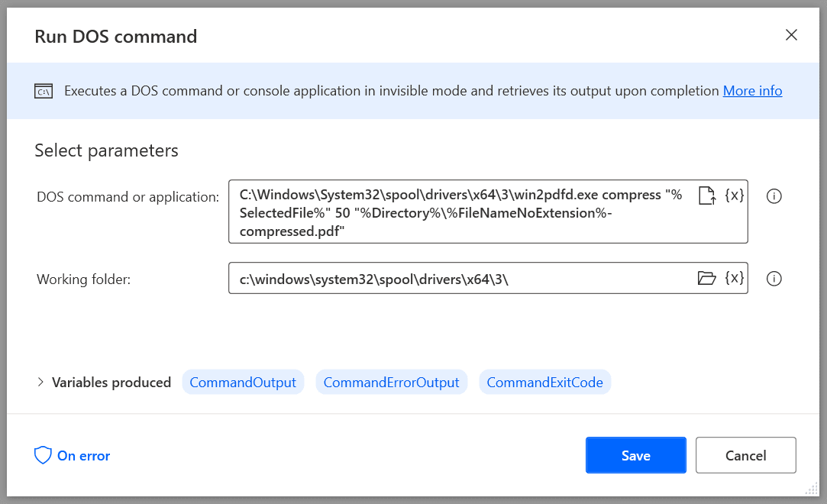
Task: Click the file picker icon in DOS command field
Action: (x=707, y=195)
